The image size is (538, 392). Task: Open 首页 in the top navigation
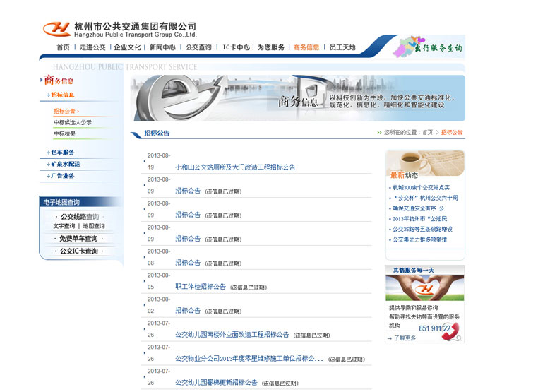[x=63, y=48]
